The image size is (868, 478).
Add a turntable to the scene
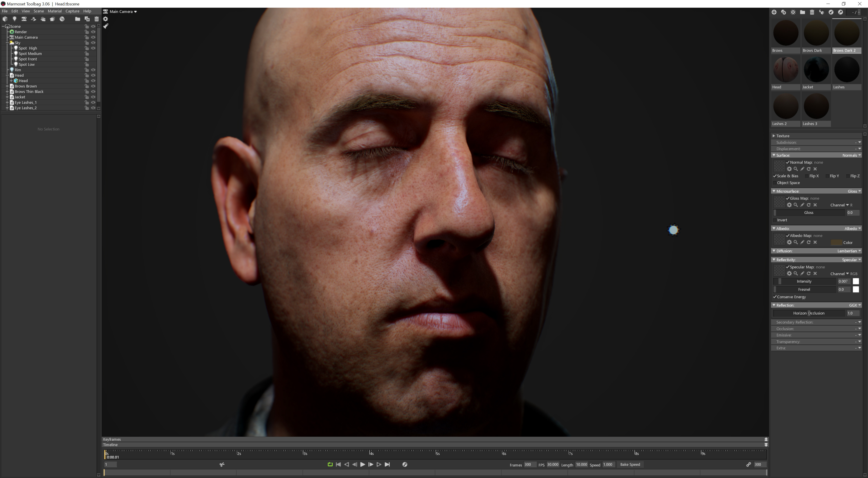point(62,19)
